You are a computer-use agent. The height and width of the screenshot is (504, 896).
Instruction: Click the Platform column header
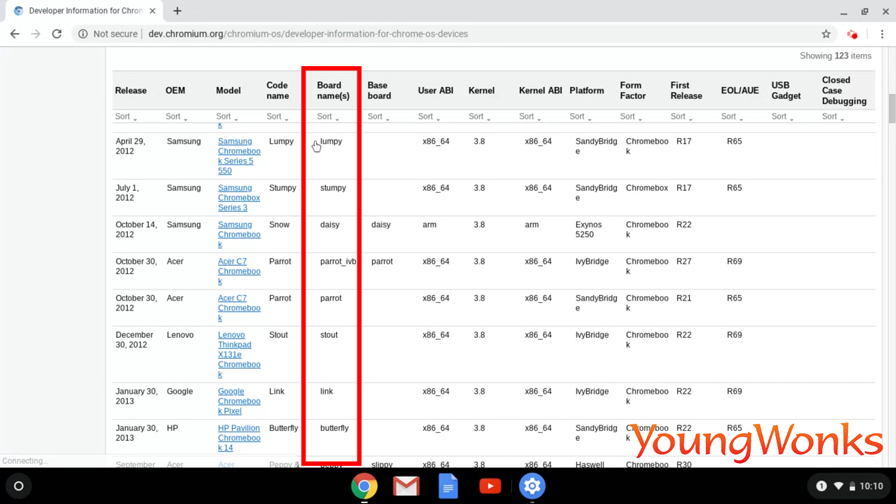586,90
